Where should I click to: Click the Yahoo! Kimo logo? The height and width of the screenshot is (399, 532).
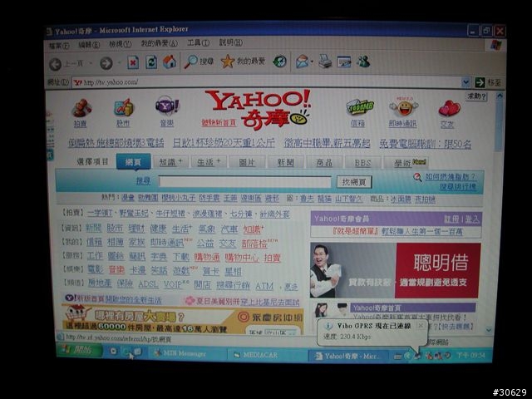258,110
